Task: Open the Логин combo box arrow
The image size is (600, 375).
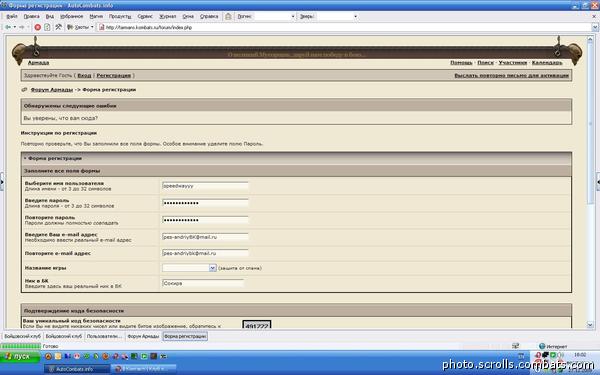Action: pos(293,16)
